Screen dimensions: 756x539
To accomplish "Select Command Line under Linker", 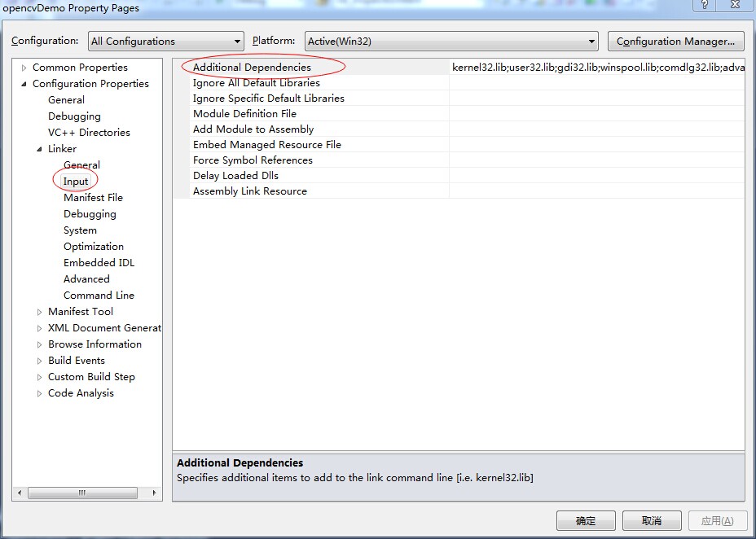I will pyautogui.click(x=99, y=296).
